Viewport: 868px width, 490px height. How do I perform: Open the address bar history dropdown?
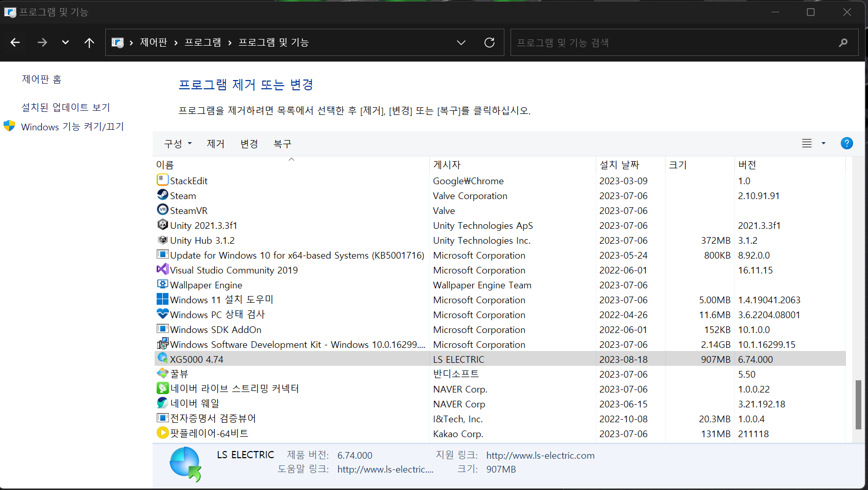point(461,43)
